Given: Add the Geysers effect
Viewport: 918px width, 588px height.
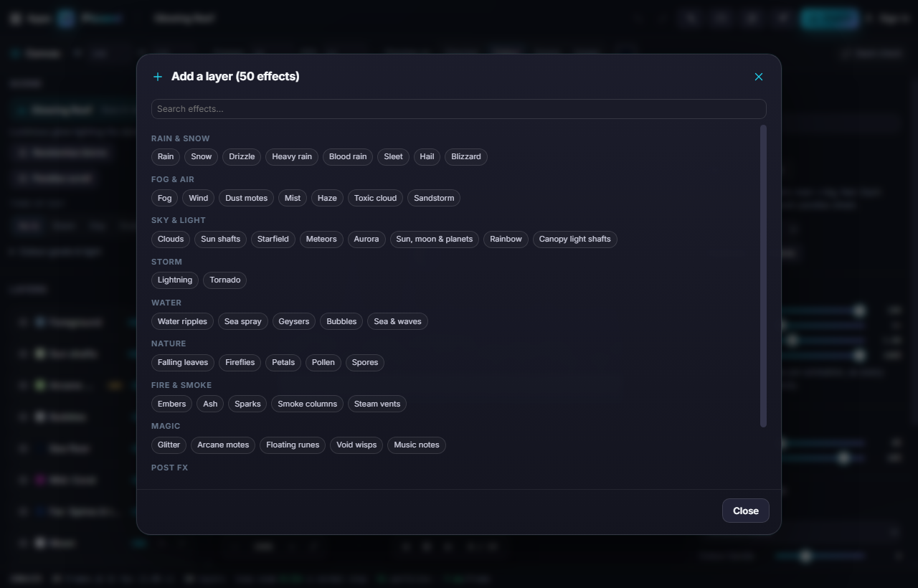Looking at the screenshot, I should [294, 322].
